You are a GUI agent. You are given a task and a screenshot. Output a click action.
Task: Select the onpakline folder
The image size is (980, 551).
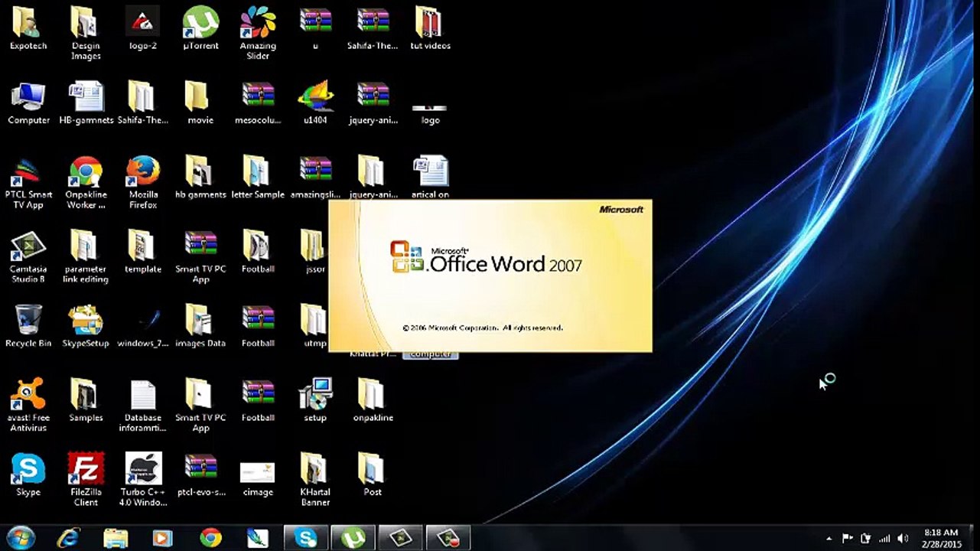[373, 400]
